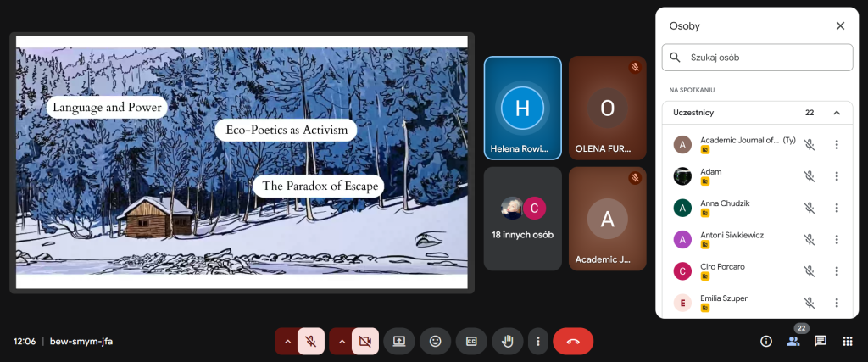This screenshot has height=362, width=868.
Task: Open video settings arrow beside camera
Action: [342, 341]
